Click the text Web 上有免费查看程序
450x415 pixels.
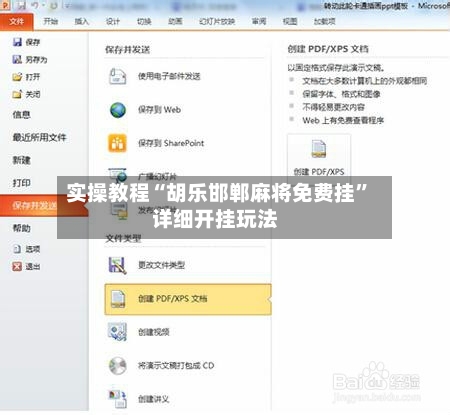(343, 120)
